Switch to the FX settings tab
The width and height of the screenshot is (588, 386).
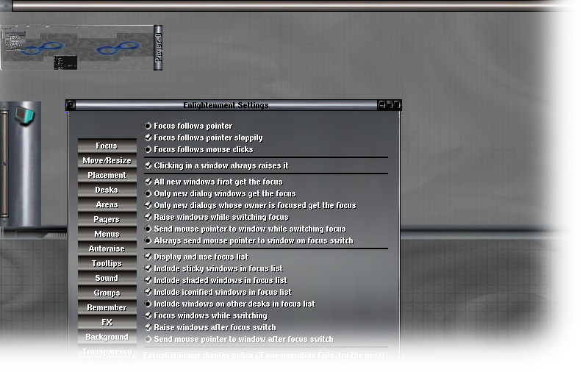(x=107, y=322)
